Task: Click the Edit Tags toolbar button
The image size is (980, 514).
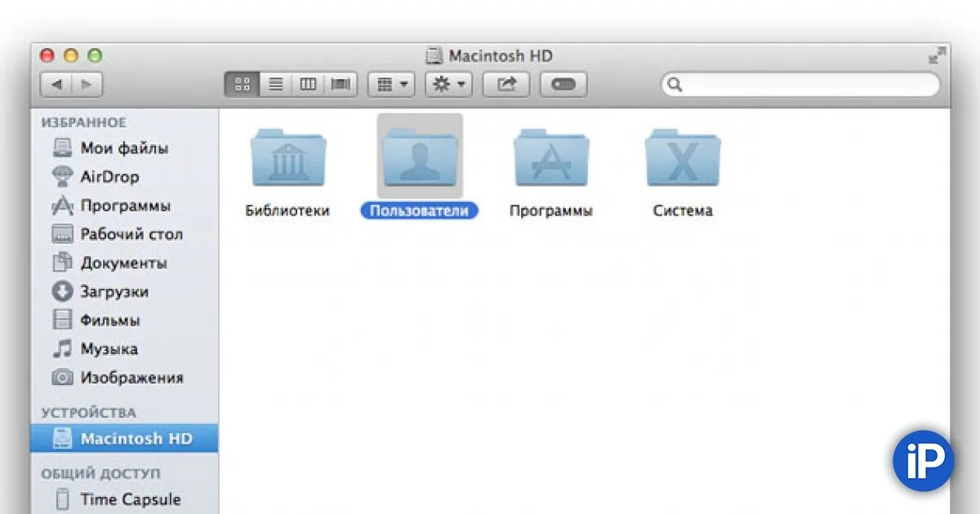Action: [x=563, y=84]
